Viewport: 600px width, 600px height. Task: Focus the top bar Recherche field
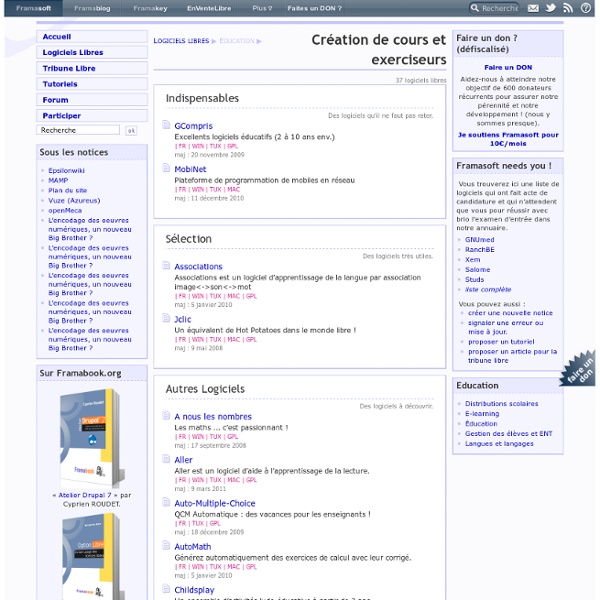pos(500,8)
